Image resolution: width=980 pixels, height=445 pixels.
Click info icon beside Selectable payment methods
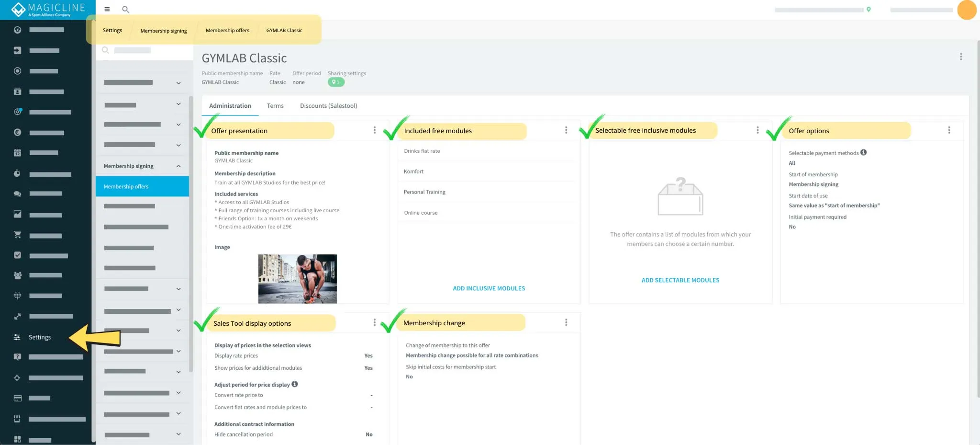coord(864,152)
